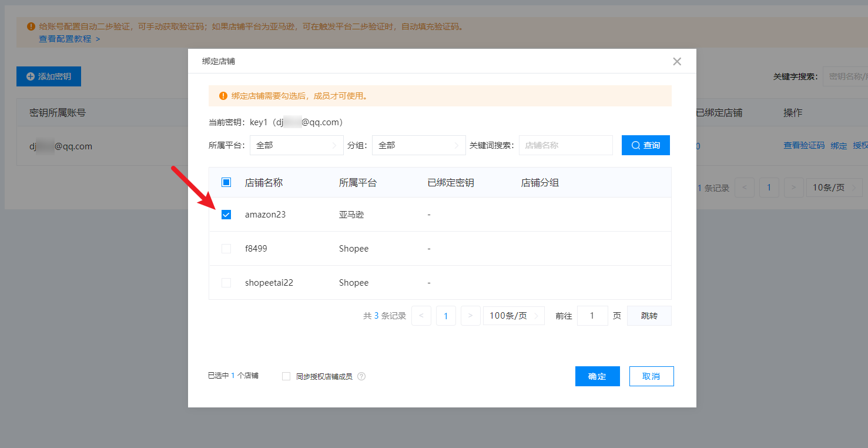Click the 前往 page number input field
Image resolution: width=868 pixels, height=448 pixels.
tap(592, 316)
